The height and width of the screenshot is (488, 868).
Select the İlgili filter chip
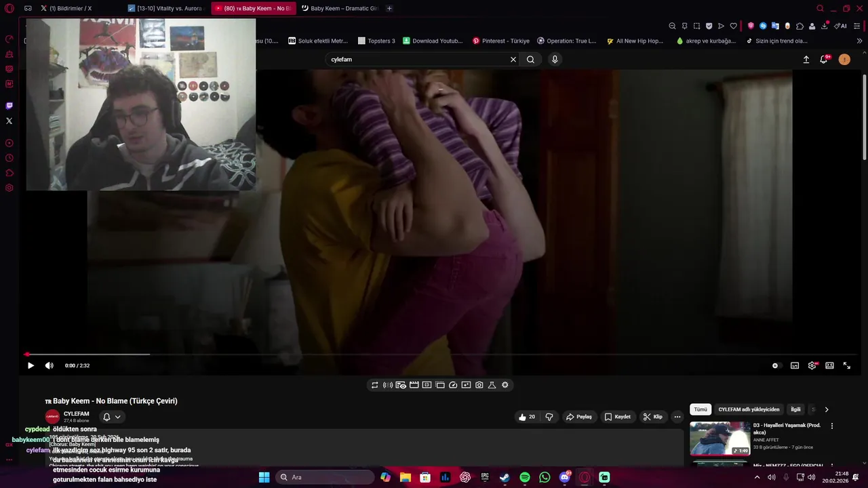(795, 409)
